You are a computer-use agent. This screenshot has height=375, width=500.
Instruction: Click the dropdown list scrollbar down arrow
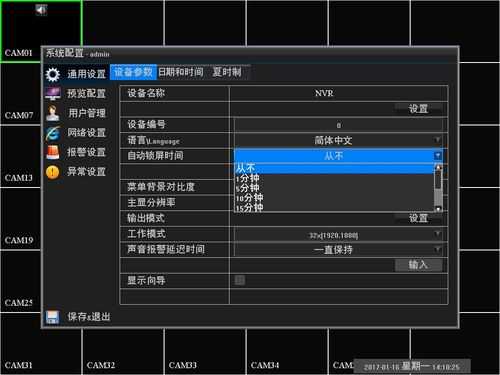[438, 209]
